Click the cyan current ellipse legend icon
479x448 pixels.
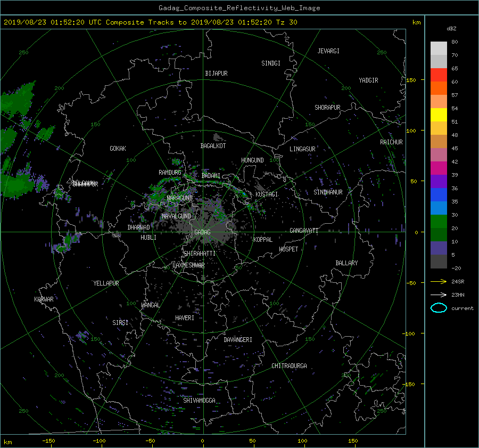(x=439, y=308)
